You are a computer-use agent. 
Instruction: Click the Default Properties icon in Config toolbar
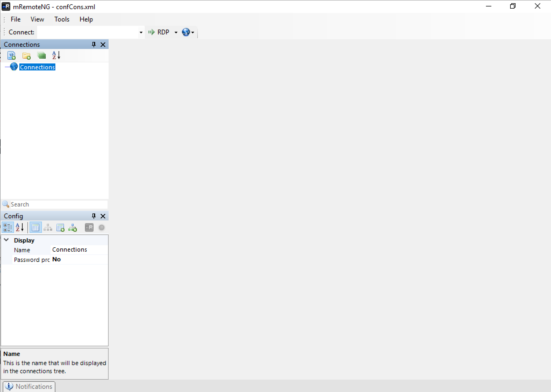pos(60,228)
